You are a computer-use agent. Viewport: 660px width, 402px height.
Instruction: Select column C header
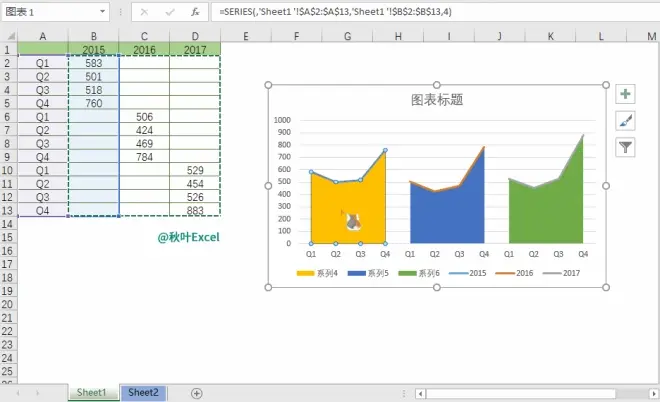tap(144, 36)
